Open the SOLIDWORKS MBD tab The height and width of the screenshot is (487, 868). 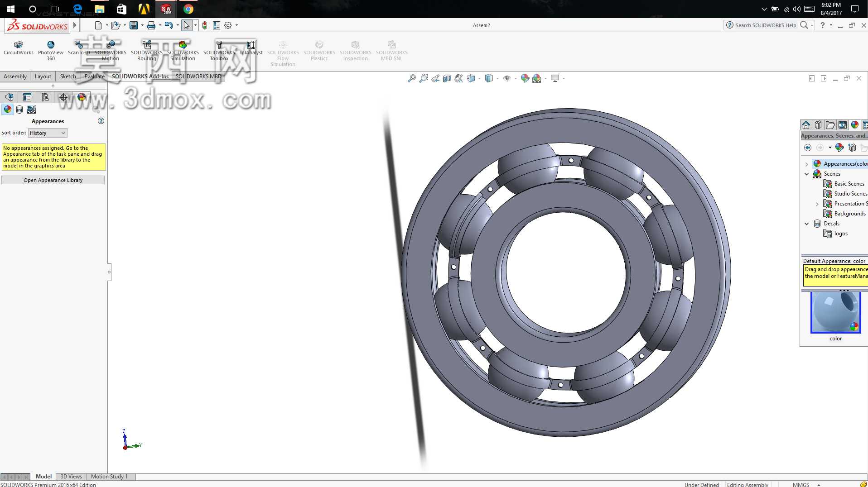[198, 76]
